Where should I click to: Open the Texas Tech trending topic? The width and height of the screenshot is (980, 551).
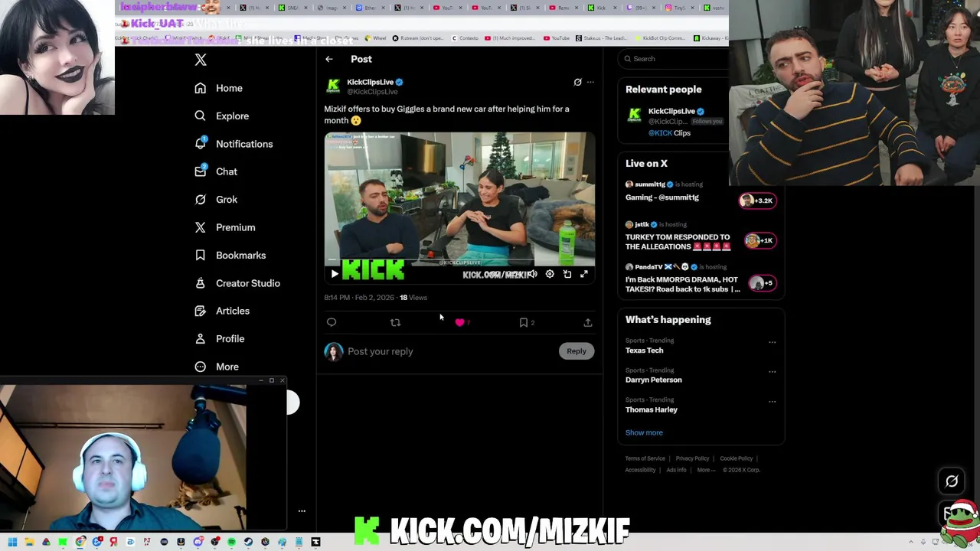click(644, 350)
